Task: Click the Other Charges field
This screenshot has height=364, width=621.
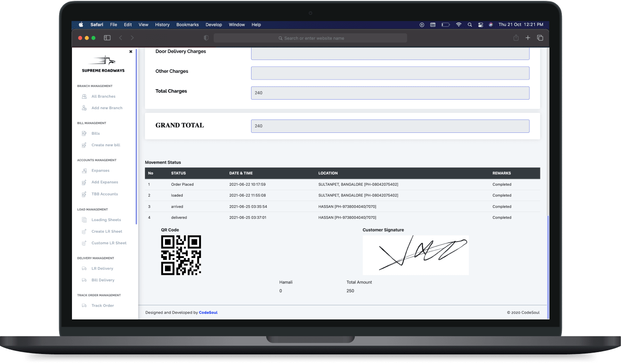Action: (x=390, y=73)
